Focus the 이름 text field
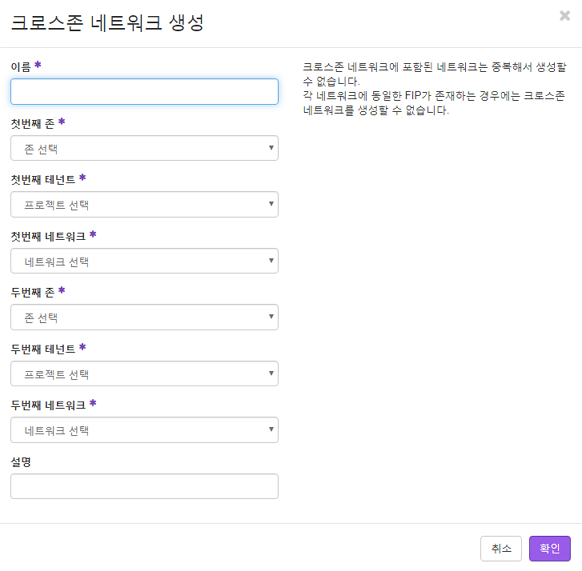Image resolution: width=582 pixels, height=571 pixels. tap(144, 91)
